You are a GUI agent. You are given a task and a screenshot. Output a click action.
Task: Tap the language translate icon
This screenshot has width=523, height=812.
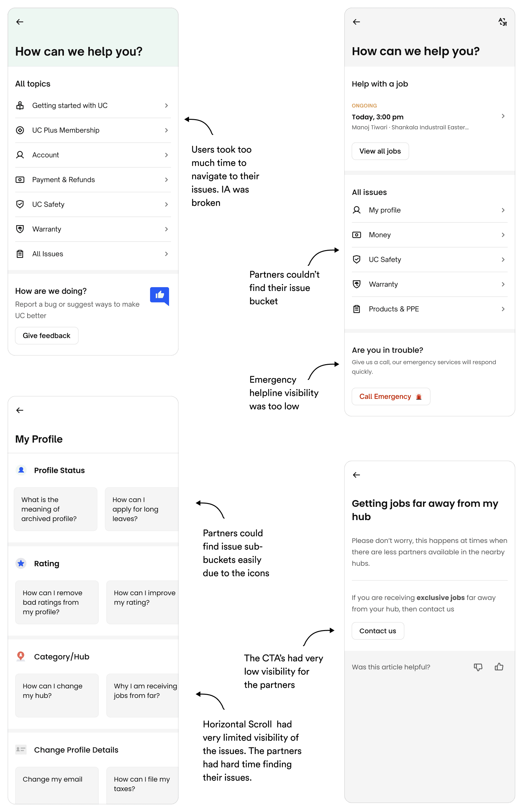tap(502, 22)
